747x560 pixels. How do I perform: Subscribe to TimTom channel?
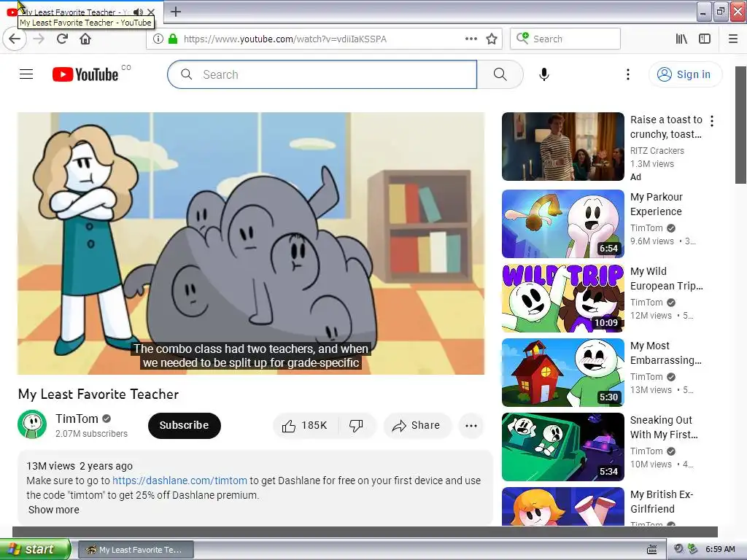pos(185,425)
